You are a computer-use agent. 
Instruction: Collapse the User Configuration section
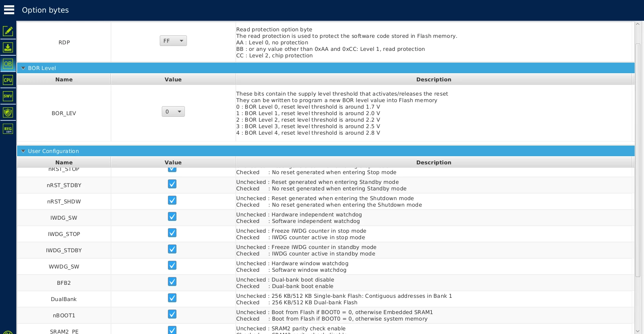(23, 151)
